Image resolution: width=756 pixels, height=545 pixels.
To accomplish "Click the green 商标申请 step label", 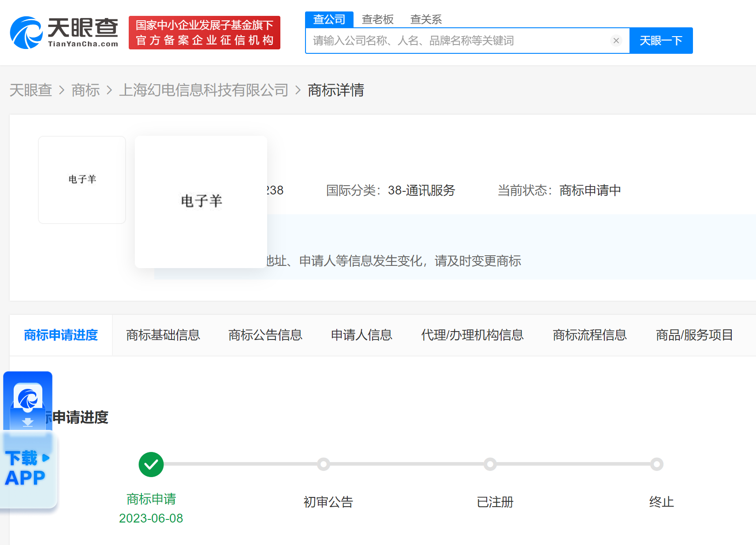I will pyautogui.click(x=151, y=499).
